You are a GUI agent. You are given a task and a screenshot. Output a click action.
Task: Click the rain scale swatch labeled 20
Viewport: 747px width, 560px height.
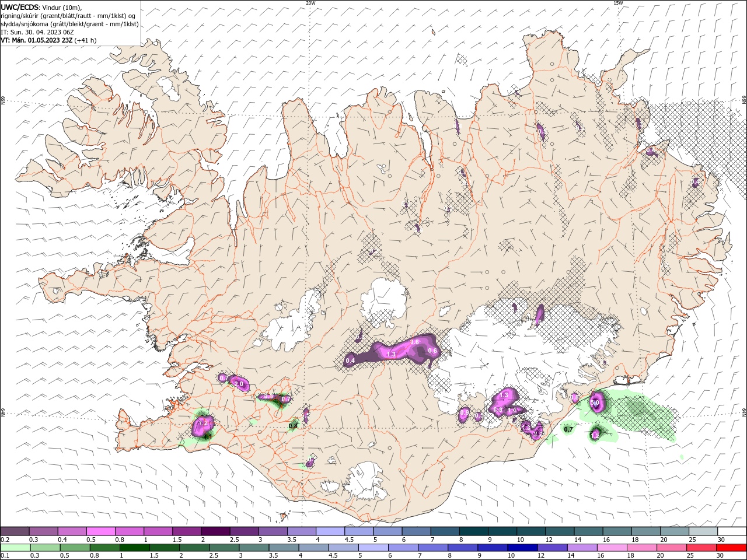click(x=671, y=548)
